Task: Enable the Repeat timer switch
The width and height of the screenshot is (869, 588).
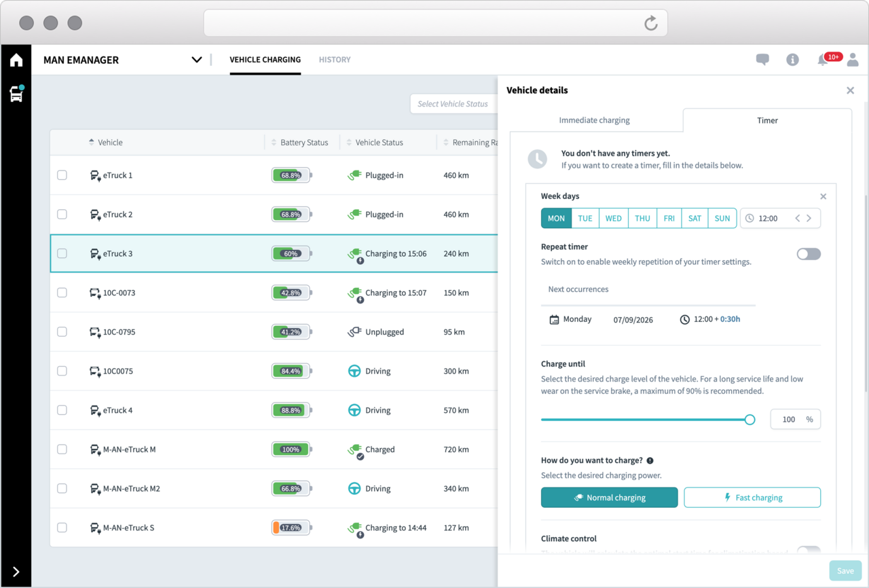Action: point(809,254)
